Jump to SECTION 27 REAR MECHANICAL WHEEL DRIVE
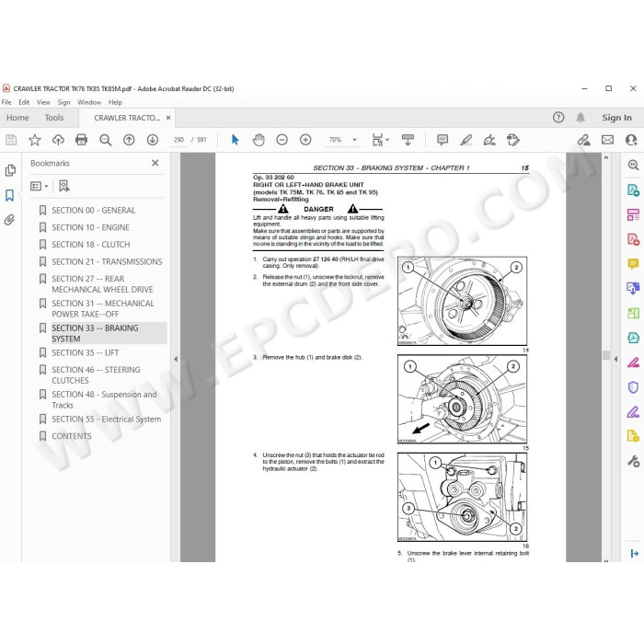This screenshot has height=644, width=644. click(102, 284)
